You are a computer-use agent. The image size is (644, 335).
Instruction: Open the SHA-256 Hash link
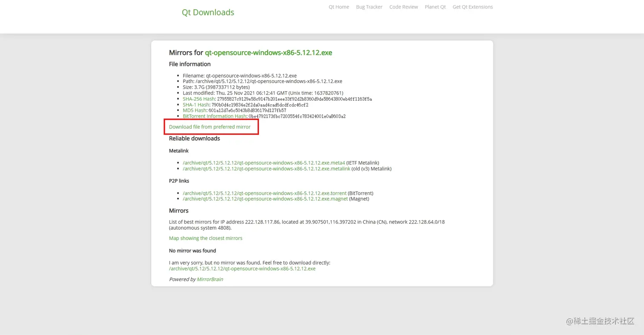pyautogui.click(x=199, y=99)
